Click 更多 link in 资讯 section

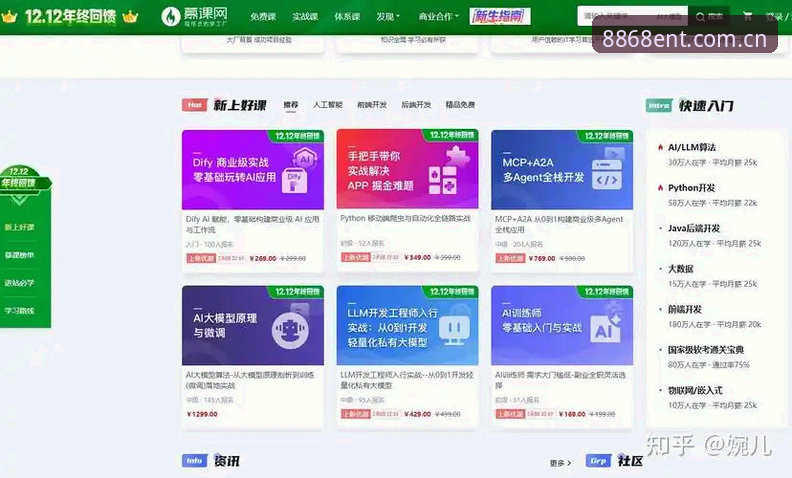(x=560, y=462)
